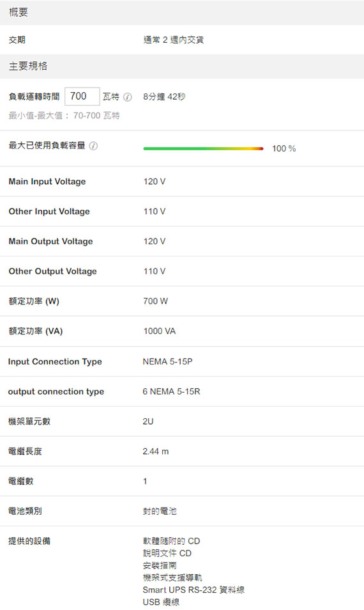Click the 最小值-最大值 70-700 瓦特 hint text
The width and height of the screenshot is (364, 610).
pos(64,116)
